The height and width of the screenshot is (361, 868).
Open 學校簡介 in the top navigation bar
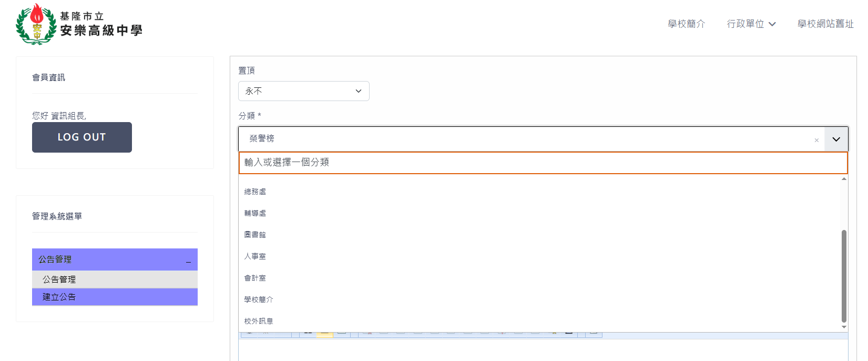tap(686, 24)
